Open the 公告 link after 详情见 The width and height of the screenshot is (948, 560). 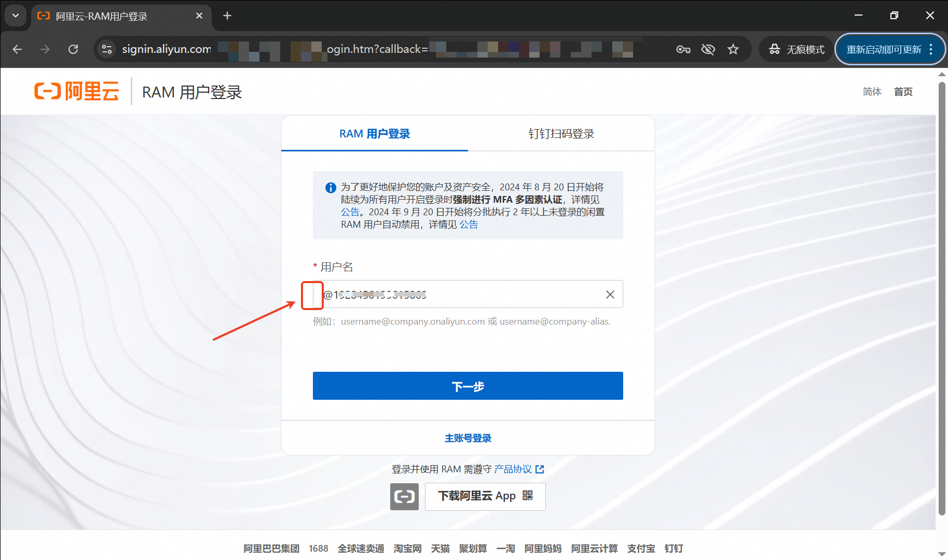(469, 225)
